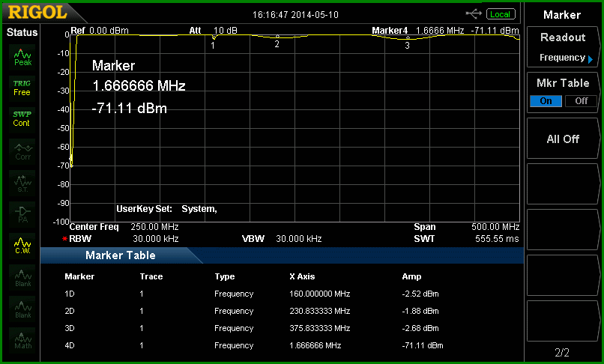Click -1.88 dBm amplitude value
Screen dimensions: 604x364
point(420,312)
